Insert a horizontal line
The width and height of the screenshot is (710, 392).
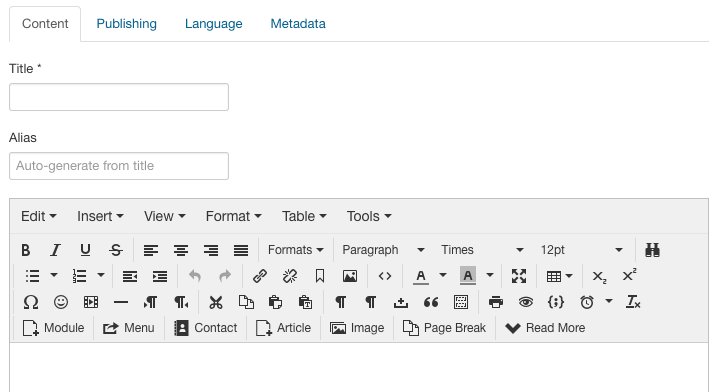point(121,302)
